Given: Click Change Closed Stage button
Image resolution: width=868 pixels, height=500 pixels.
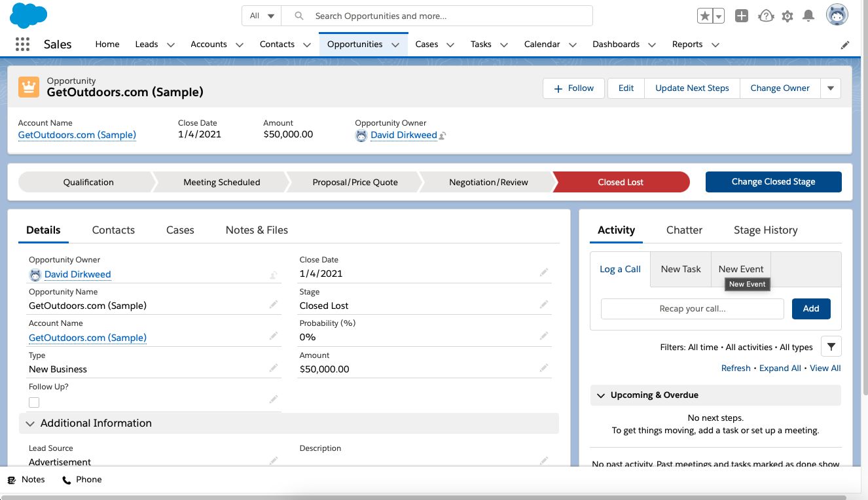Looking at the screenshot, I should click(x=774, y=182).
